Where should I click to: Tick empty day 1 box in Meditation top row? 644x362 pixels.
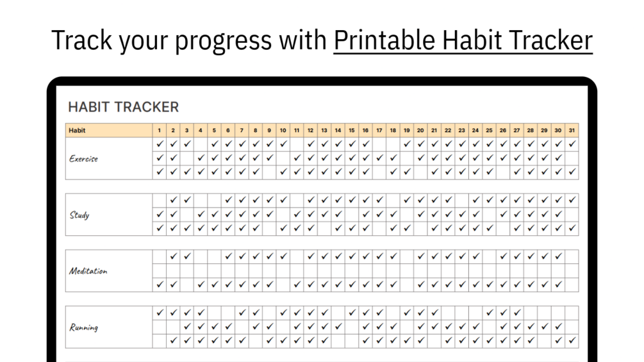pos(160,256)
